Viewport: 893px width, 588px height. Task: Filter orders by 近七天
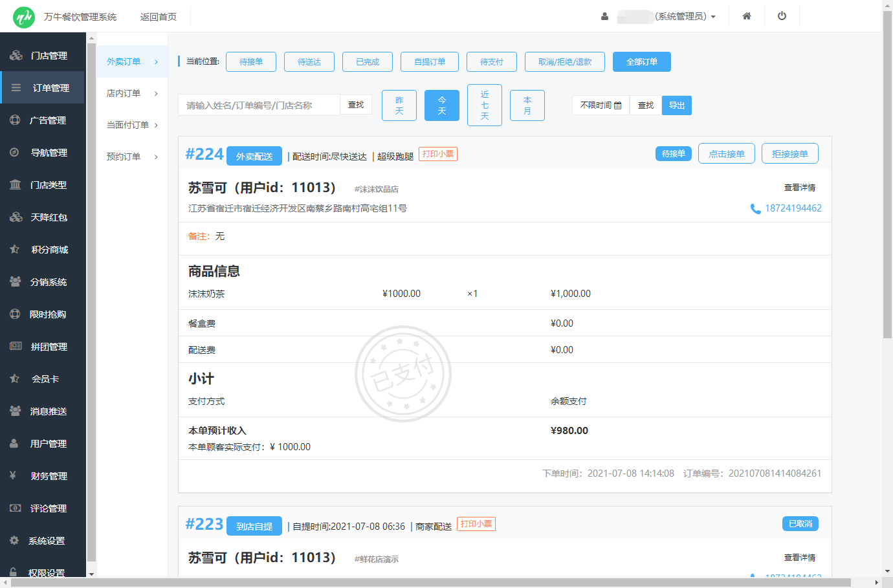pyautogui.click(x=484, y=105)
